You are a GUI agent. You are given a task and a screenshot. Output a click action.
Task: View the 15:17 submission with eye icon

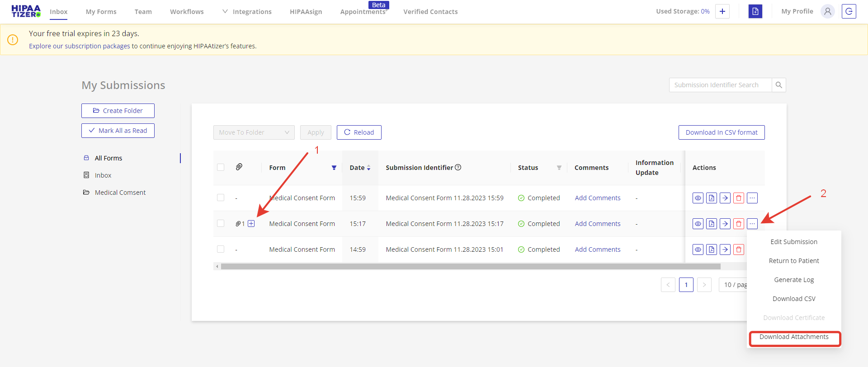point(698,224)
